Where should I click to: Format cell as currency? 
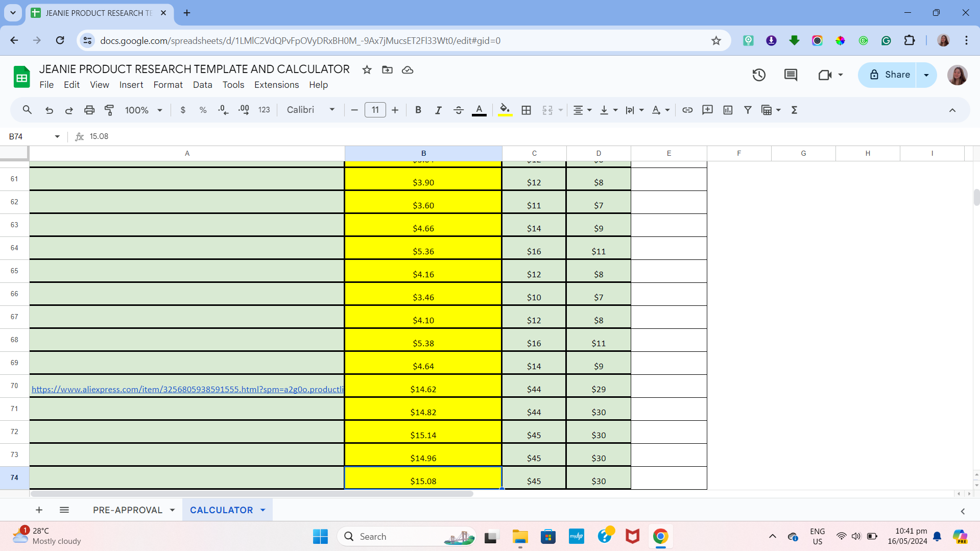pos(183,110)
